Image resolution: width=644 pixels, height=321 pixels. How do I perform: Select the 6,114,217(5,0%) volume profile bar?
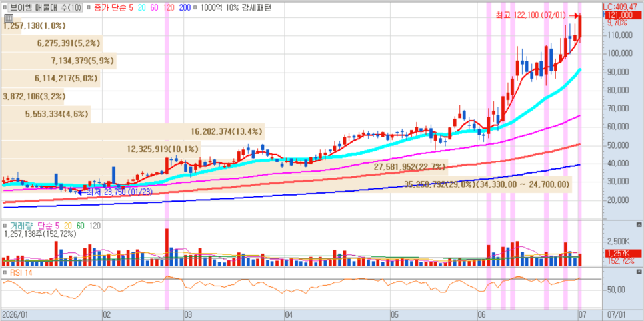pos(51,79)
